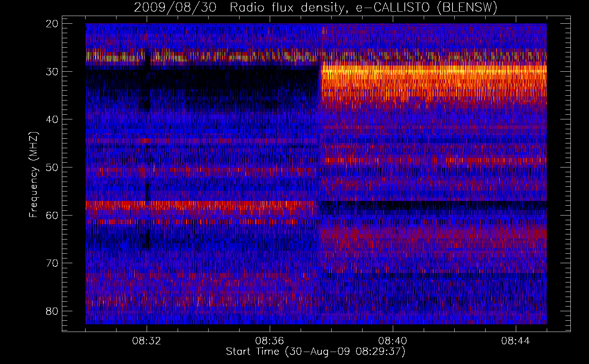
Task: Click the 'Start Time (30-Aug-09 08:29:37)' label
Action: point(316,352)
